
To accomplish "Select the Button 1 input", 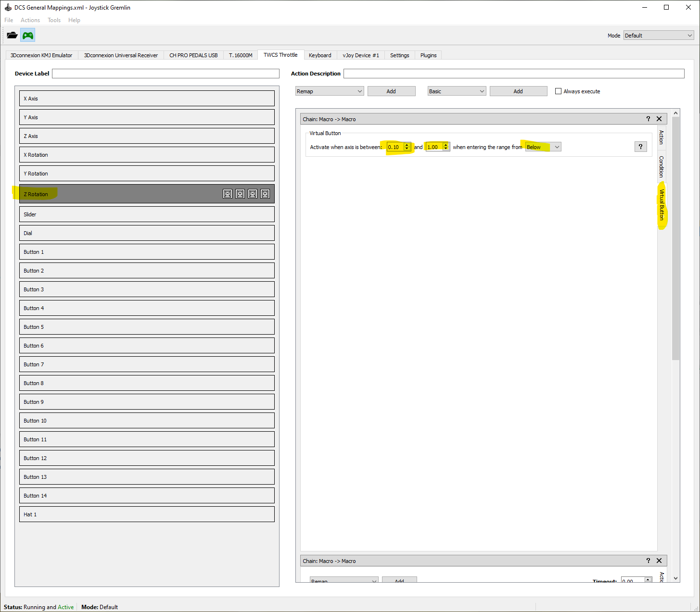I will pos(147,251).
